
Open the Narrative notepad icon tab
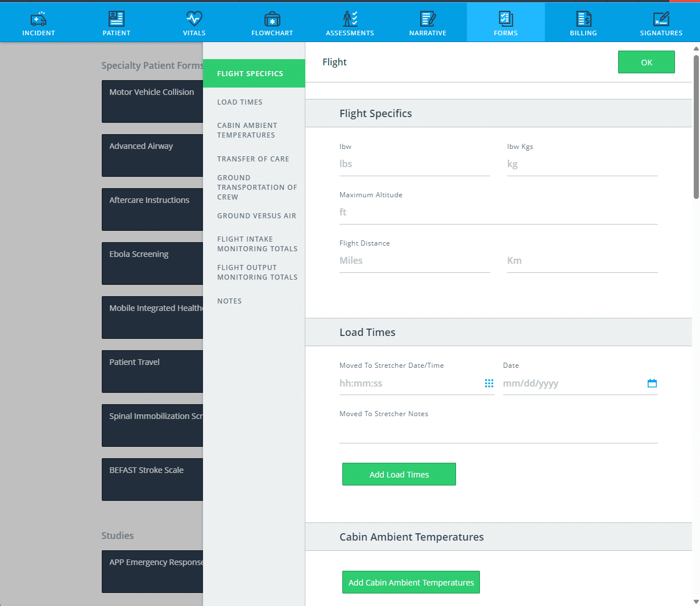click(x=428, y=19)
